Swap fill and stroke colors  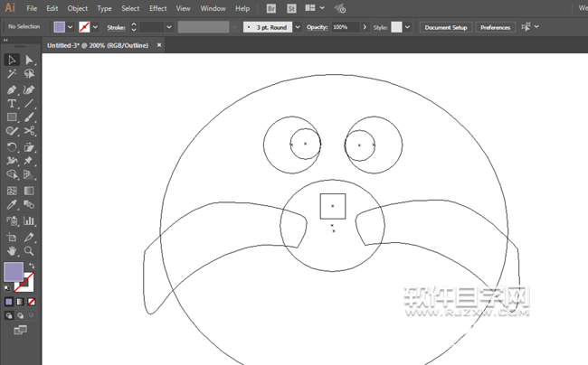tap(33, 266)
